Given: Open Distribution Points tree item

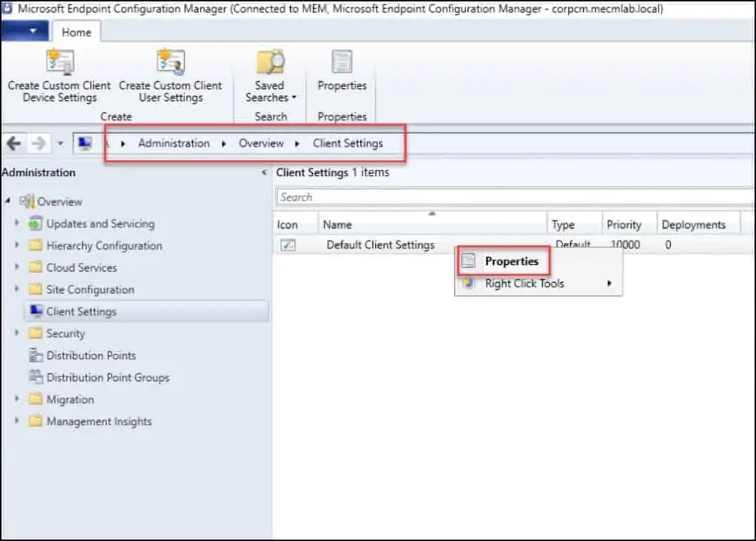Looking at the screenshot, I should [91, 355].
